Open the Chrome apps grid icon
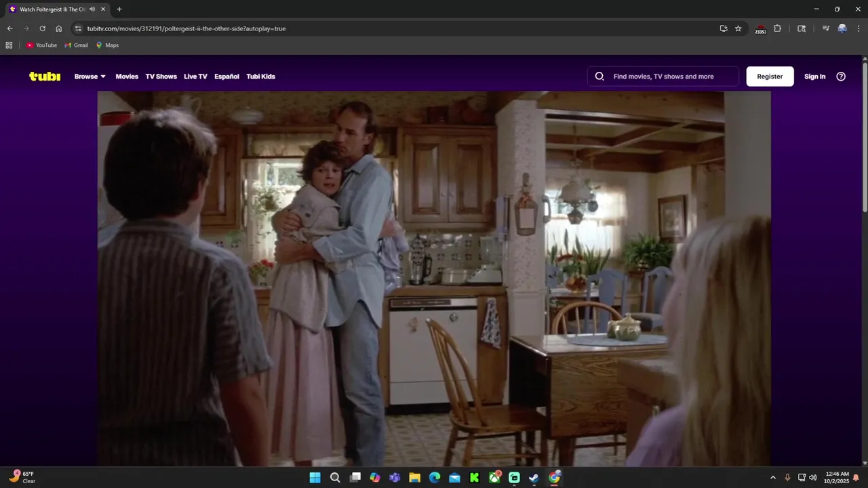This screenshot has width=868, height=488. 9,45
